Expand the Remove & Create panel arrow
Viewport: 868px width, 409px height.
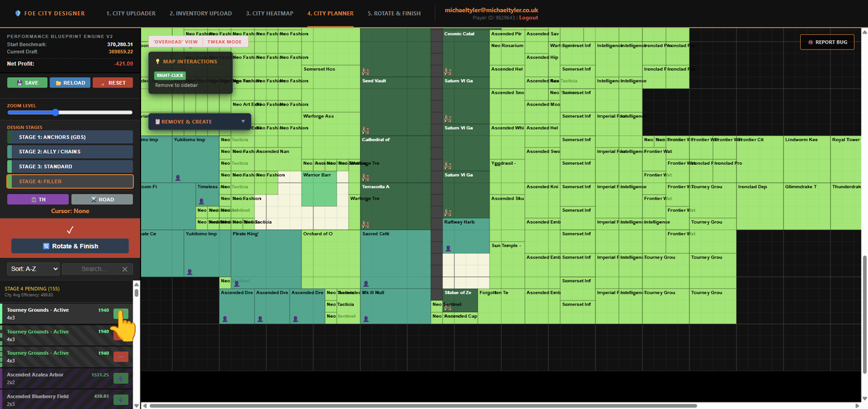click(243, 121)
